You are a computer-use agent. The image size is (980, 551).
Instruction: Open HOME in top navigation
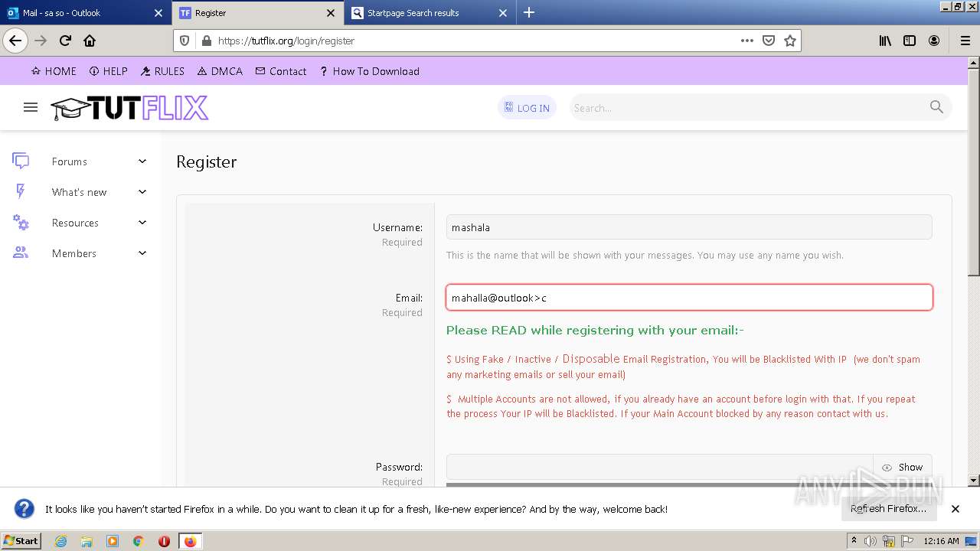point(54,71)
